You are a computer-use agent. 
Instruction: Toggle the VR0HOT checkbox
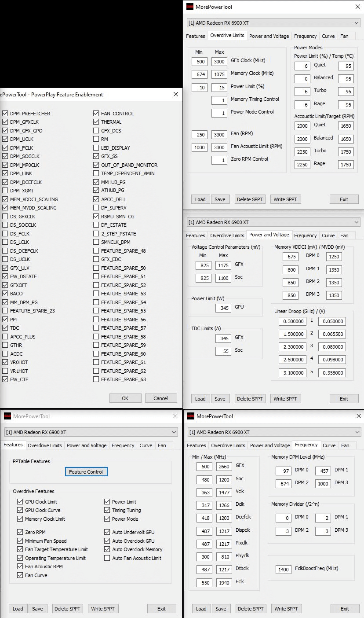tap(5, 362)
